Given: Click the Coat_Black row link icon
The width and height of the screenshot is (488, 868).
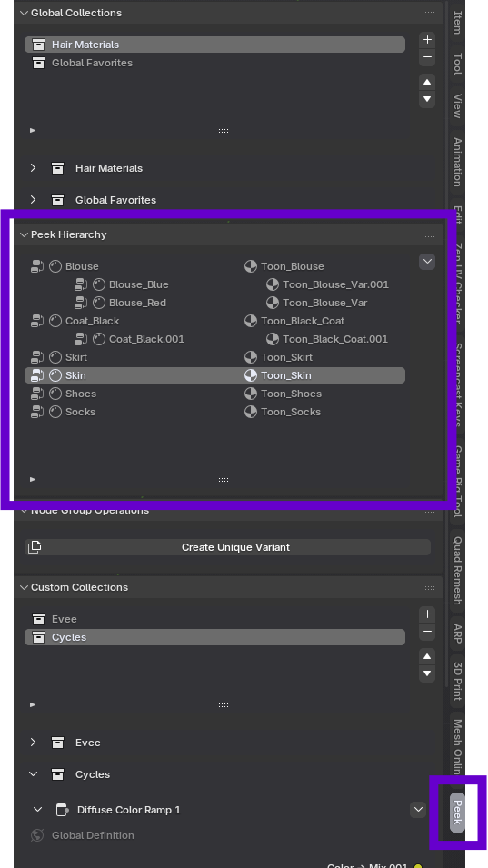Looking at the screenshot, I should pyautogui.click(x=37, y=321).
